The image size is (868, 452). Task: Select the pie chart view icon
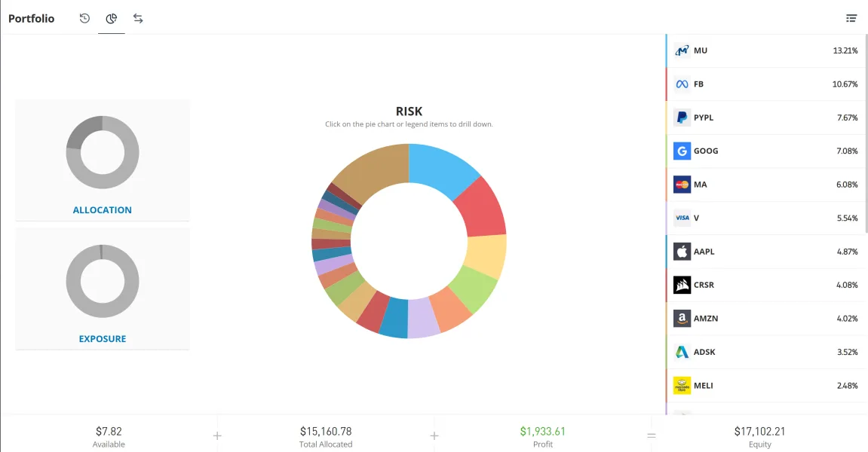(112, 19)
